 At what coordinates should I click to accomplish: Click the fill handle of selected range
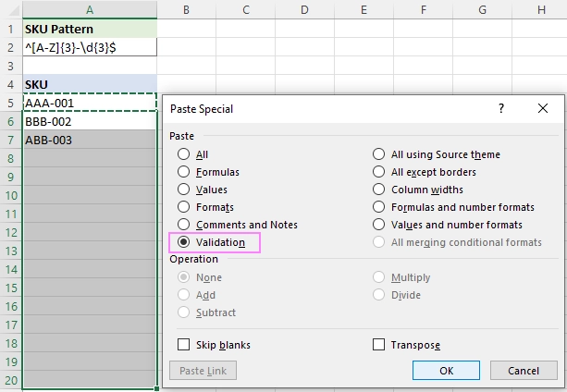coord(156,388)
